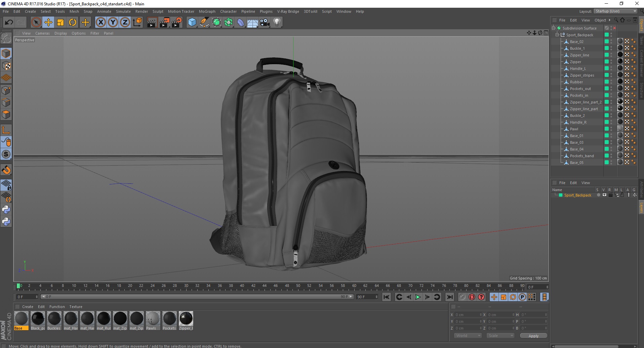Add a Cube primitive object

pos(192,23)
